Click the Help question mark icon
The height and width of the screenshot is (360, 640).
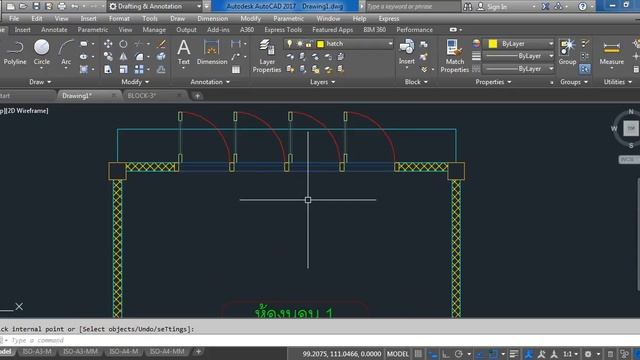tap(582, 6)
